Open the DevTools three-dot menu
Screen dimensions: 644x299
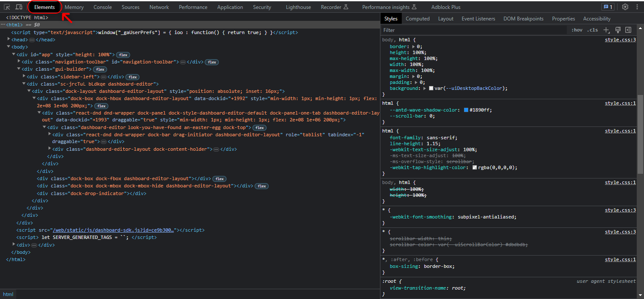coord(637,7)
